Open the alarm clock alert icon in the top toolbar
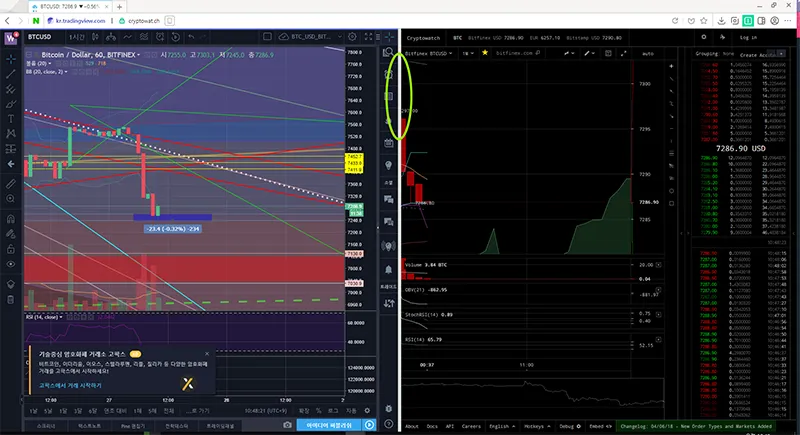800x435 pixels. 160,37
